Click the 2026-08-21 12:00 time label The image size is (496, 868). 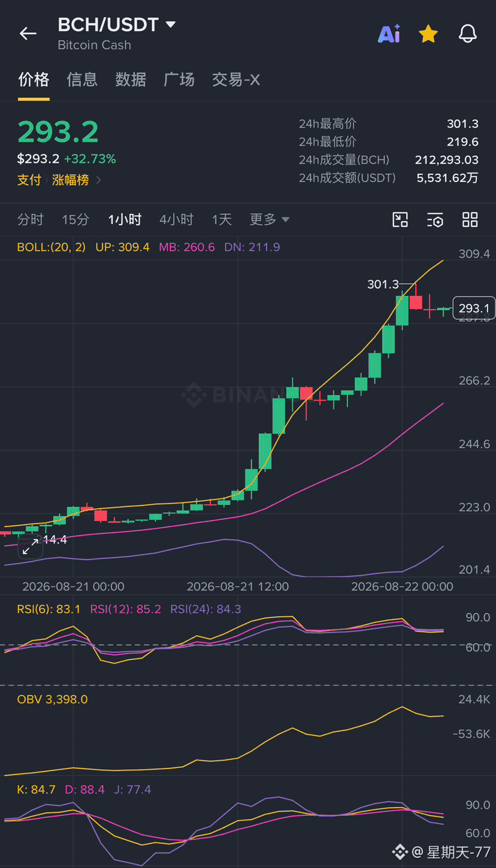[x=238, y=586]
